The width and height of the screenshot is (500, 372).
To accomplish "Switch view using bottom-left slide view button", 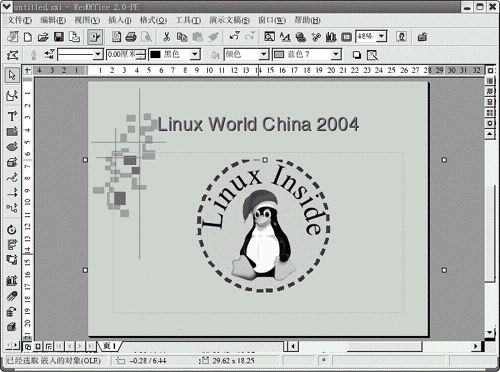I will (x=28, y=347).
